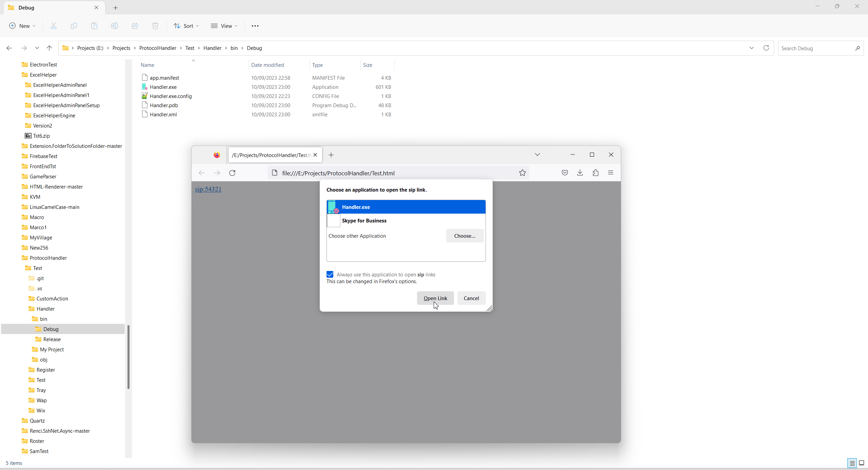The image size is (868, 470).
Task: Open Firefox extensions puzzle icon
Action: pos(595,173)
